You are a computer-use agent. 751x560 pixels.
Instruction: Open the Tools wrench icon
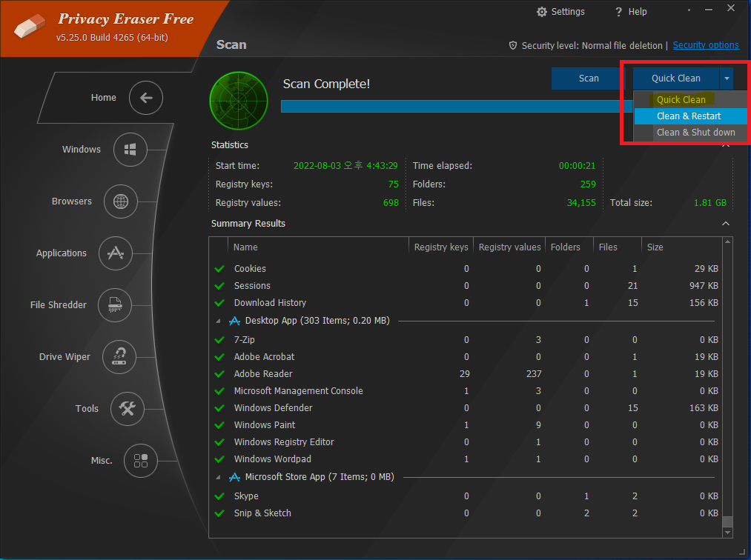tap(128, 409)
